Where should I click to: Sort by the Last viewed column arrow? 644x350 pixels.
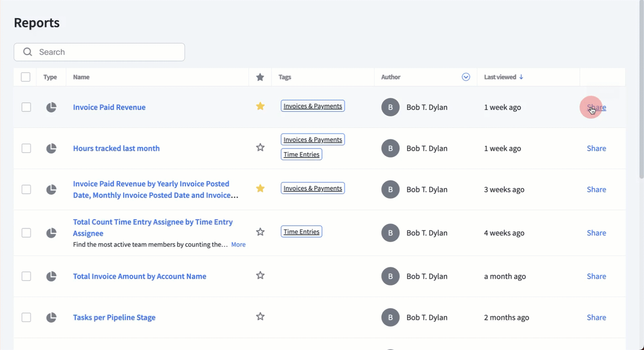pos(521,77)
